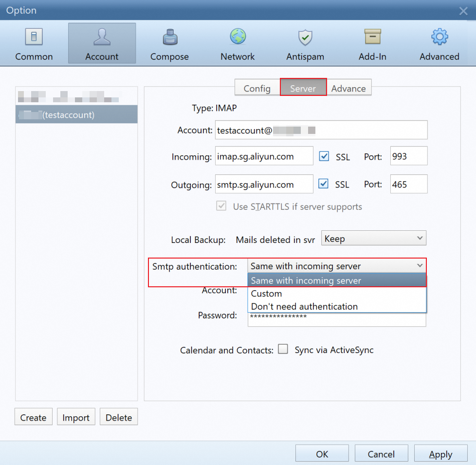Collapse the Smtp authentication combo box
Image resolution: width=476 pixels, height=465 pixels.
[337, 266]
